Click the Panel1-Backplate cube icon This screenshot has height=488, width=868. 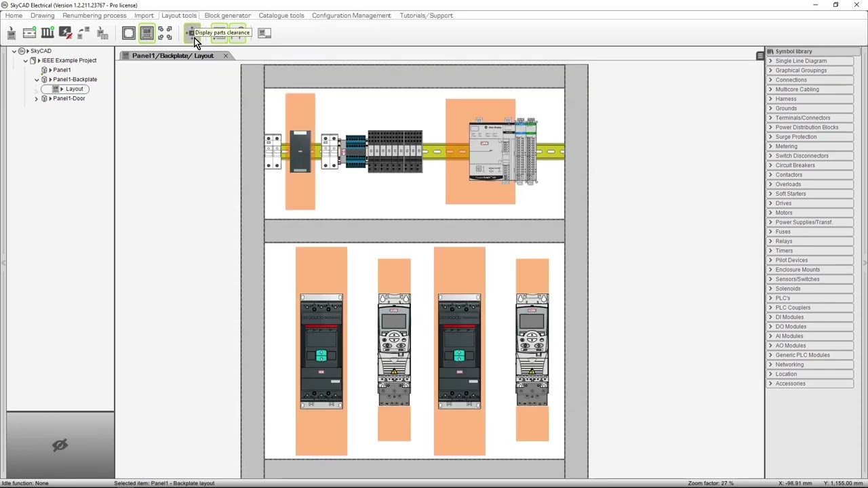click(45, 79)
